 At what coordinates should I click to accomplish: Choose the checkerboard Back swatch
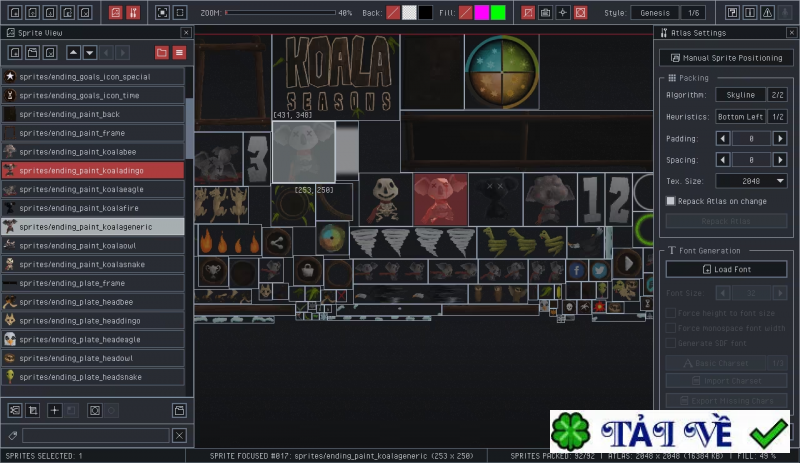pyautogui.click(x=409, y=13)
